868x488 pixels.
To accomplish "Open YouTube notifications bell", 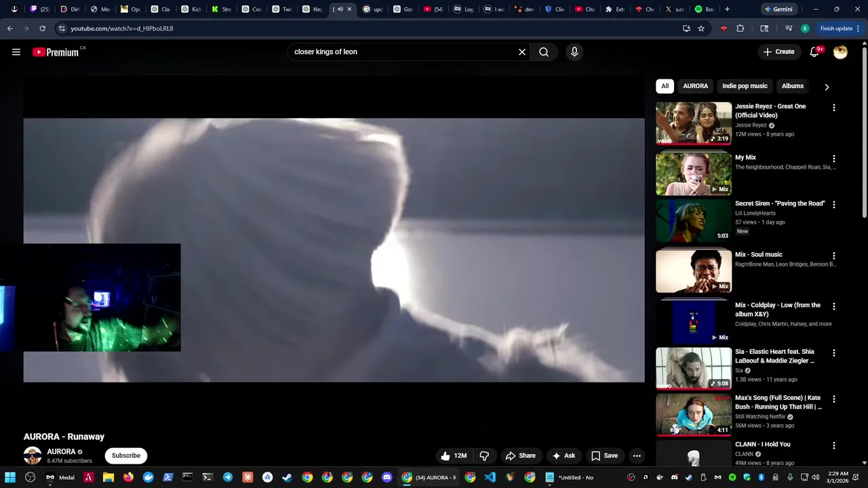I will [x=814, y=52].
